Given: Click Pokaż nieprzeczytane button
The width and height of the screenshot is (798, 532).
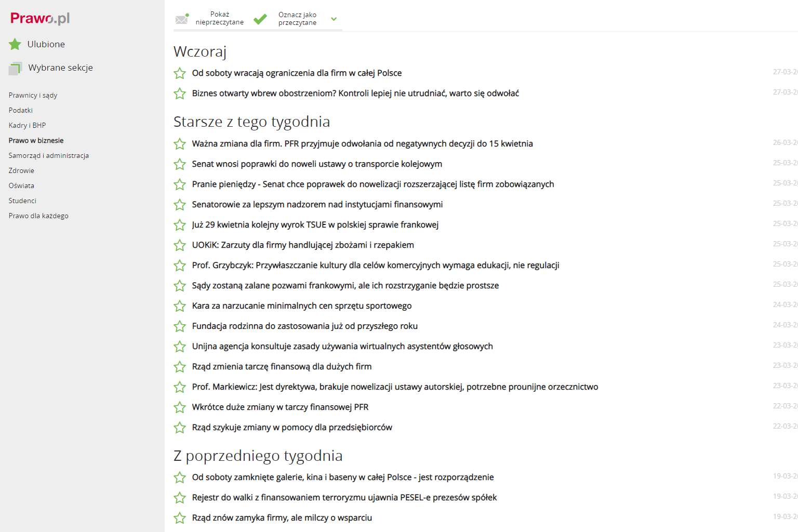Looking at the screenshot, I should pos(219,19).
